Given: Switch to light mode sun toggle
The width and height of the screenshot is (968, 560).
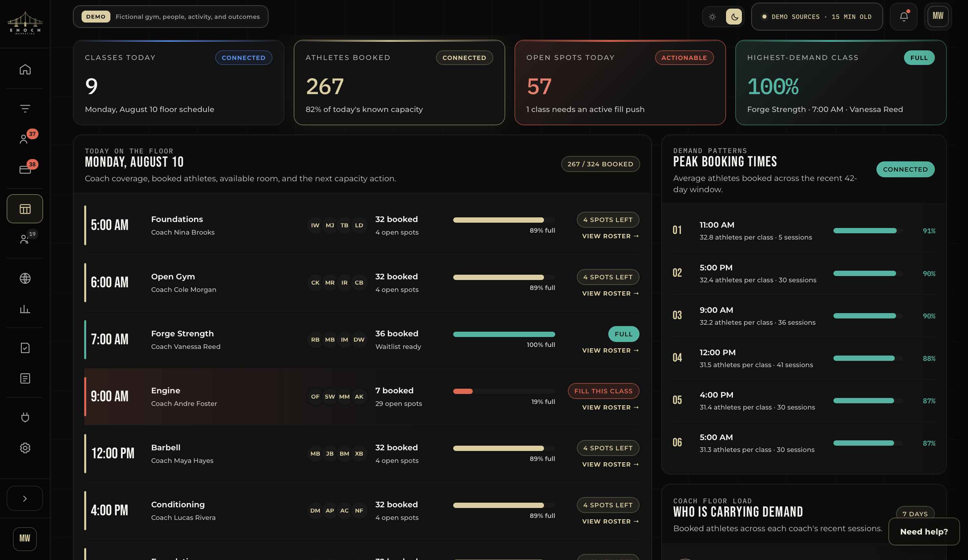Looking at the screenshot, I should 712,17.
